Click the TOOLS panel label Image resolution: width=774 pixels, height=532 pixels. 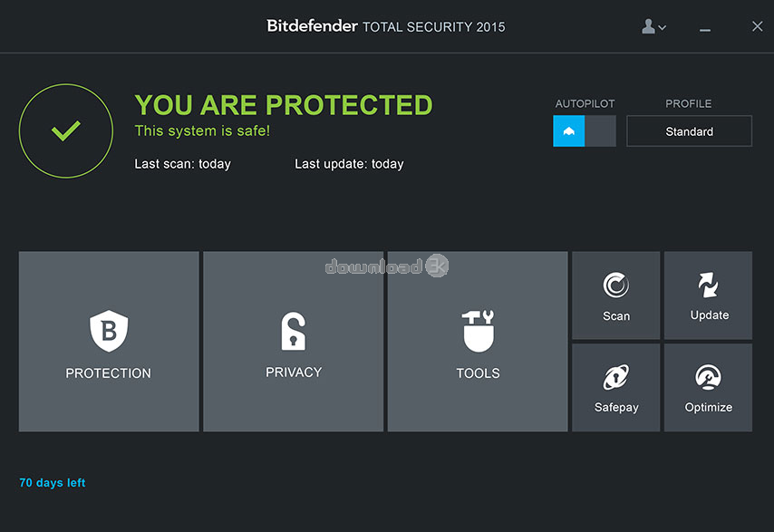pos(478,373)
